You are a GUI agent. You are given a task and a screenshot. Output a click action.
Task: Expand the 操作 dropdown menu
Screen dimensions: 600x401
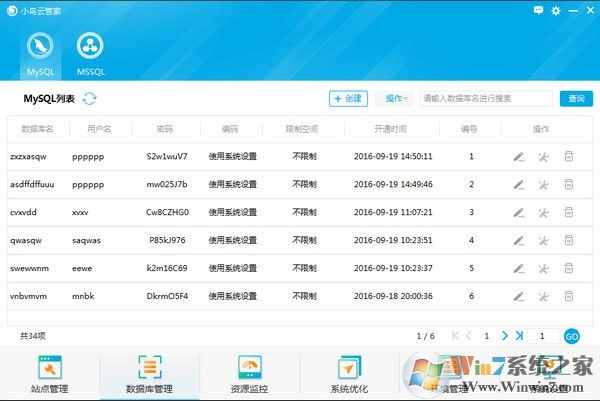pyautogui.click(x=398, y=98)
